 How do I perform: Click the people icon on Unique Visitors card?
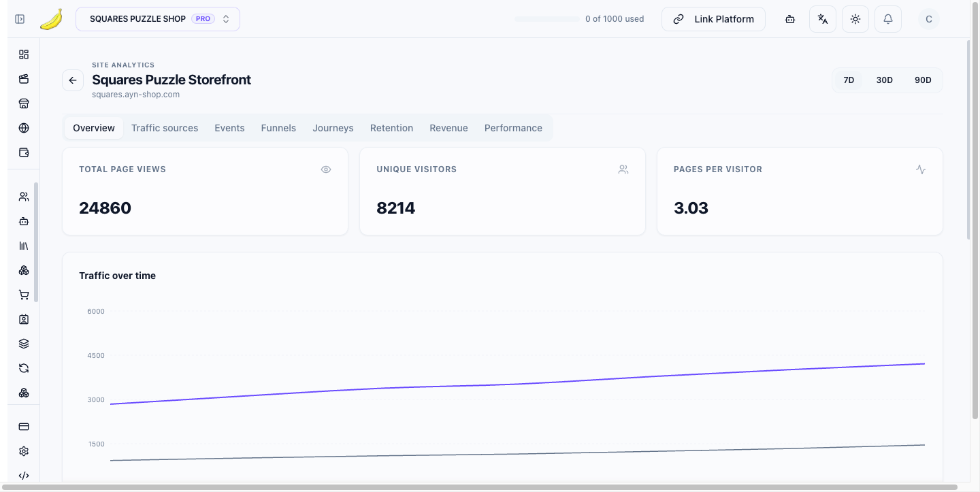click(x=623, y=169)
